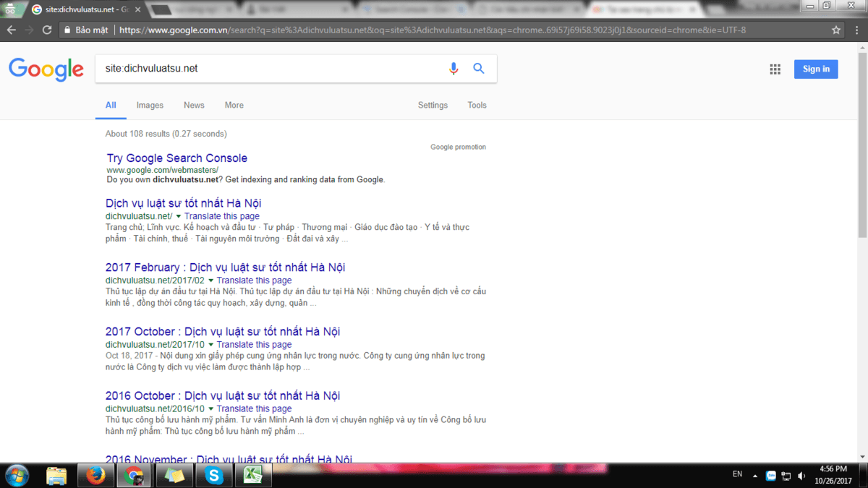Translate the 2017/02 result page

tap(255, 281)
